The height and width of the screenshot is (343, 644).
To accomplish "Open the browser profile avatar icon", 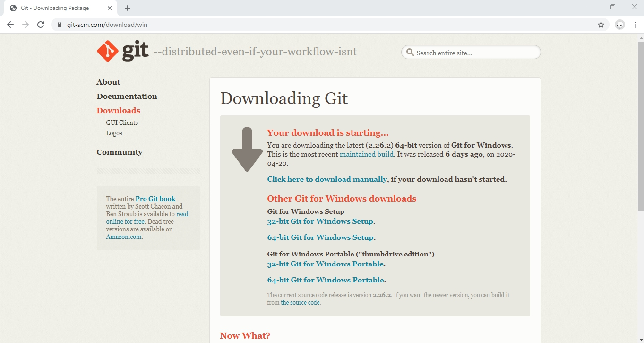I will [x=619, y=24].
